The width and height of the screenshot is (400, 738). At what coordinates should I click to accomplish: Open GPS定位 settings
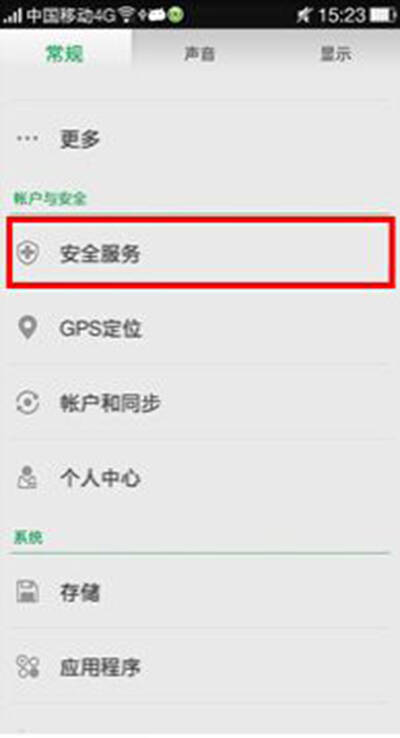click(x=200, y=328)
